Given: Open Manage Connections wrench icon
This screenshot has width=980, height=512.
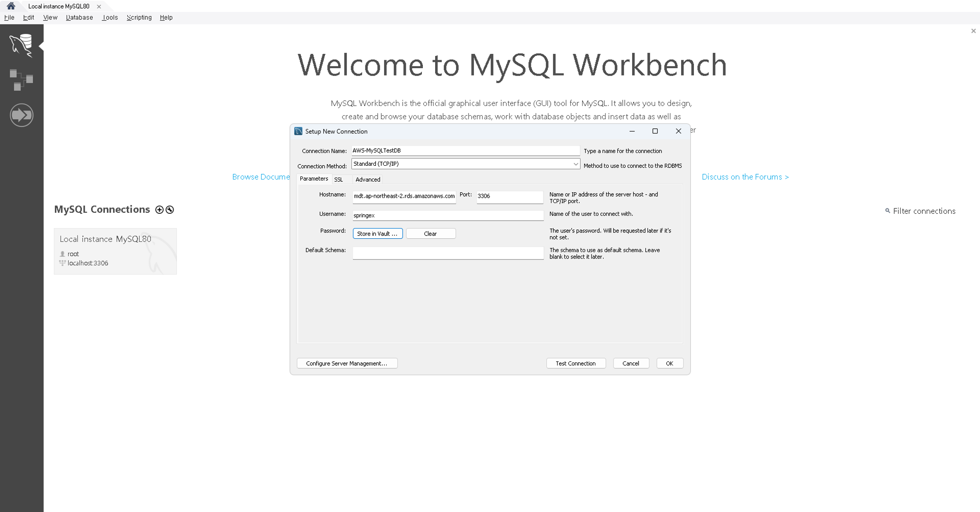Looking at the screenshot, I should (x=170, y=210).
